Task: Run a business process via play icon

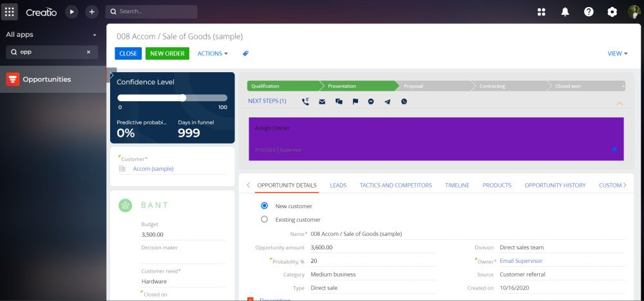Action: pos(72,12)
